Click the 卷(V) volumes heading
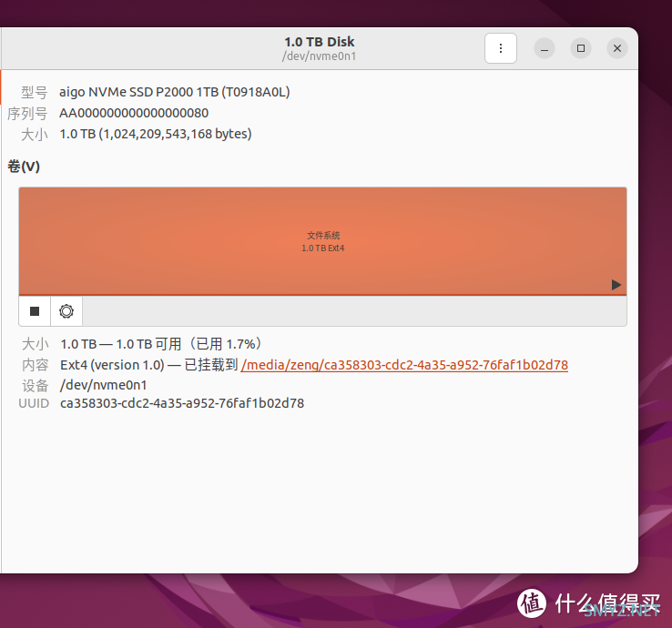The image size is (672, 628). pyautogui.click(x=24, y=167)
